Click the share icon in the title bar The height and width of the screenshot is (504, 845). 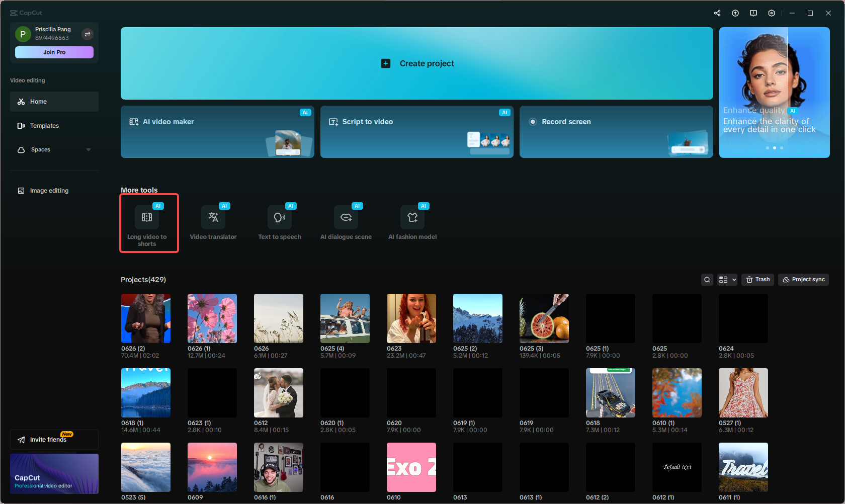tap(717, 13)
